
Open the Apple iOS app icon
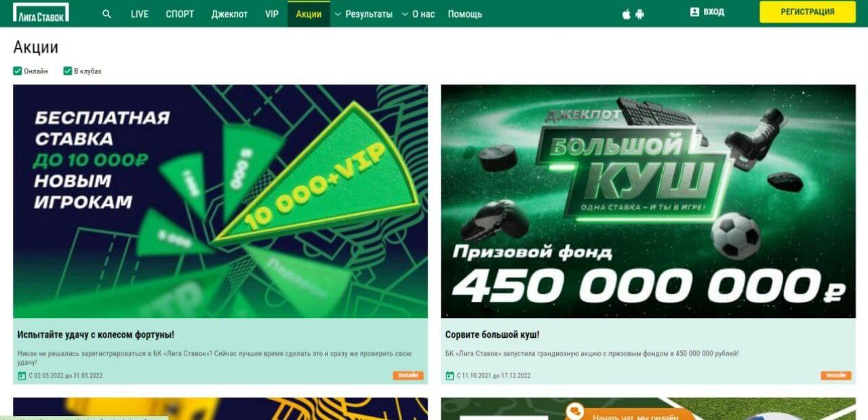[627, 14]
